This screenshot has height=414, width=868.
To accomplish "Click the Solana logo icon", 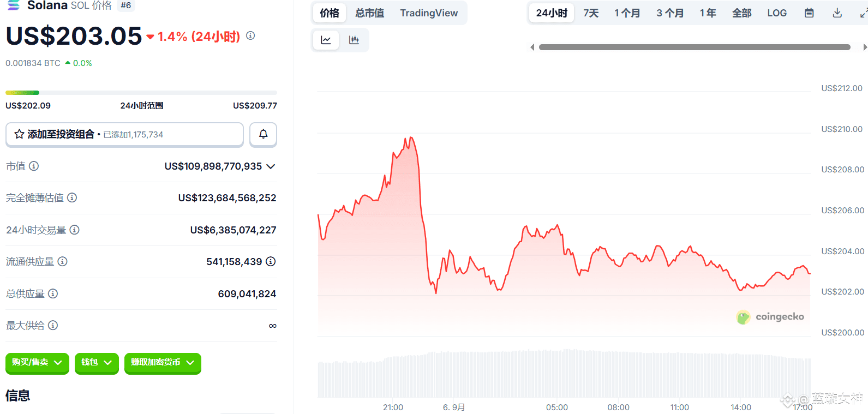I will coord(14,5).
